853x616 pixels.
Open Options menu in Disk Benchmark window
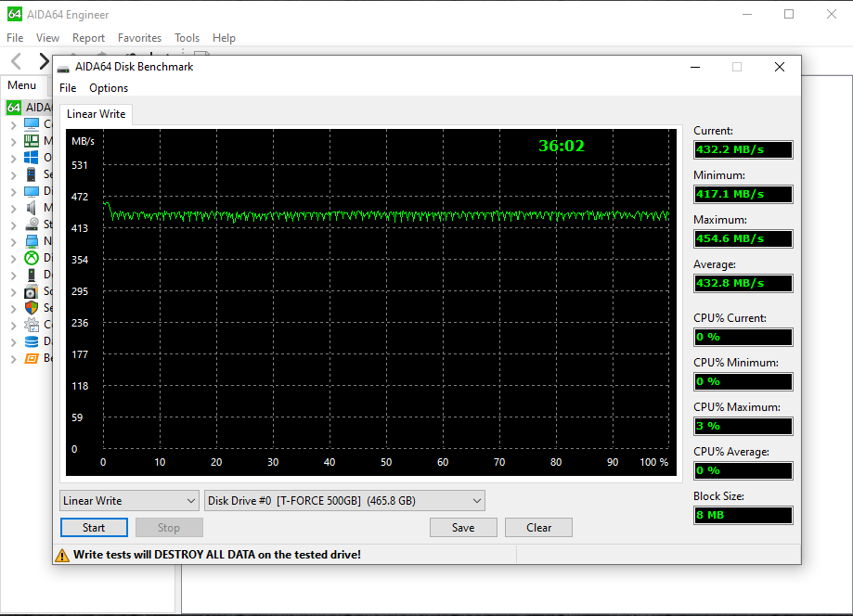(109, 87)
